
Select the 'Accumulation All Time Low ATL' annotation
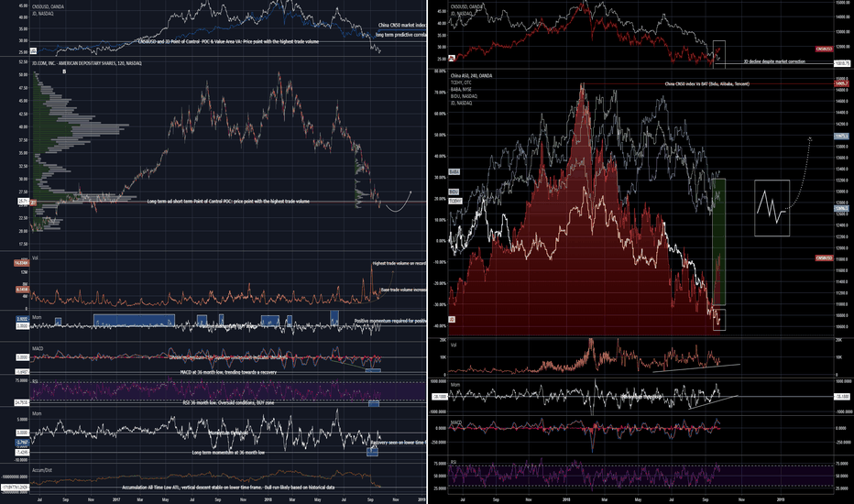[228, 488]
